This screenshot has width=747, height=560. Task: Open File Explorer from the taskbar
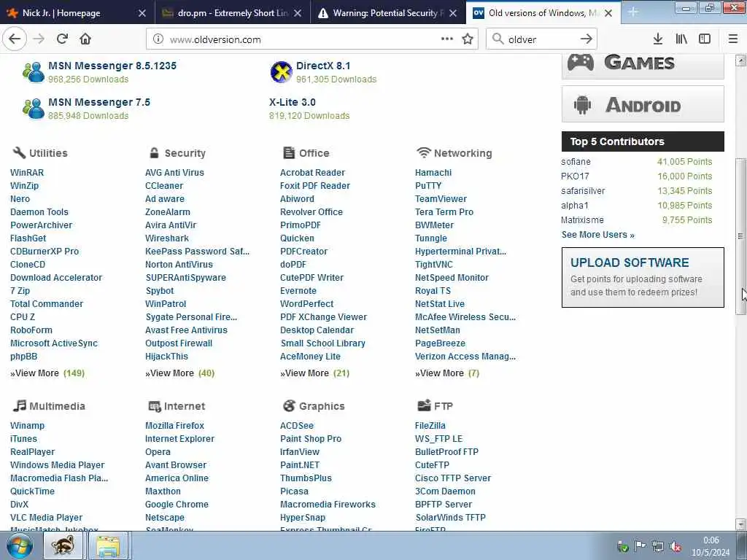(x=108, y=545)
